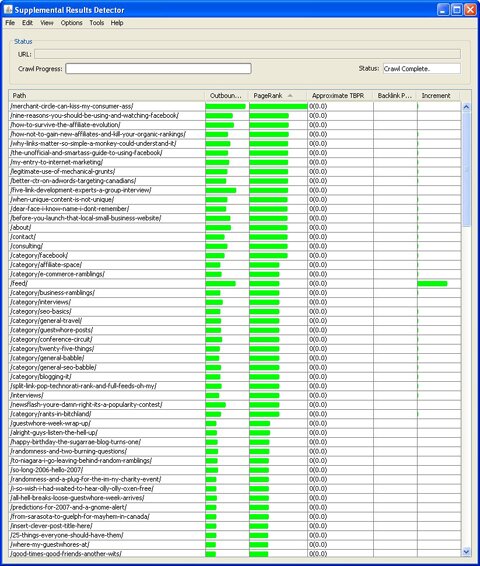Select the /category/seo-basics/ row
Screen dimensions: 480x566
(235, 312)
